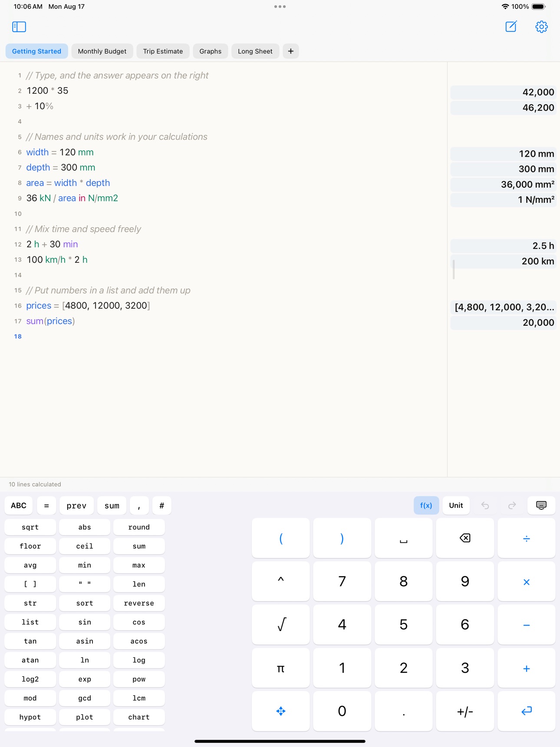The width and height of the screenshot is (560, 747).
Task: Insert the reverse function
Action: tap(139, 603)
